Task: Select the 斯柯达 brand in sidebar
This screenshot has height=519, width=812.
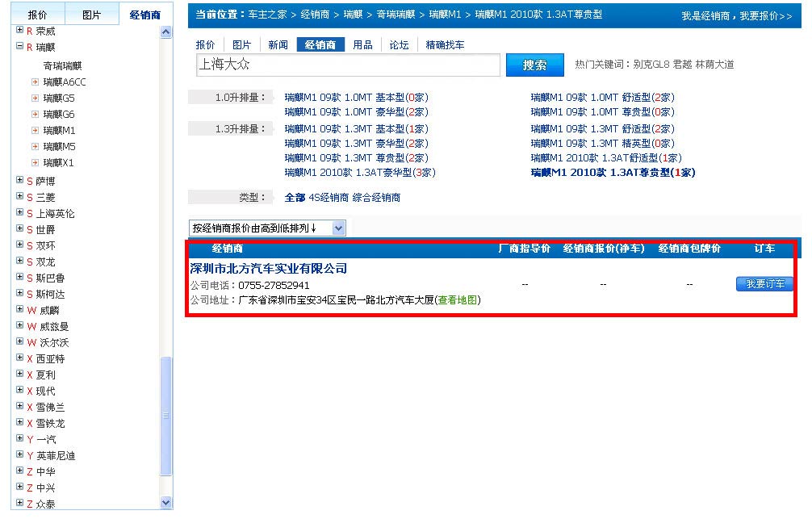Action: [50, 294]
